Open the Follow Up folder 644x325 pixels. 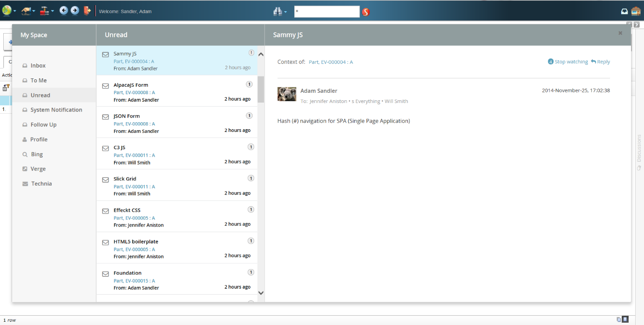point(43,124)
